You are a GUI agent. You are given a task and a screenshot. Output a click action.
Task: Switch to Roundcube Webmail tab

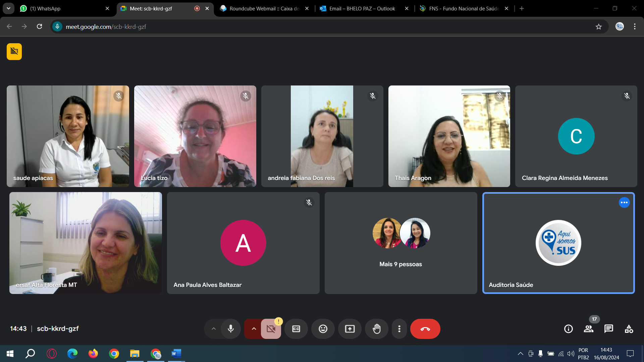(x=264, y=8)
